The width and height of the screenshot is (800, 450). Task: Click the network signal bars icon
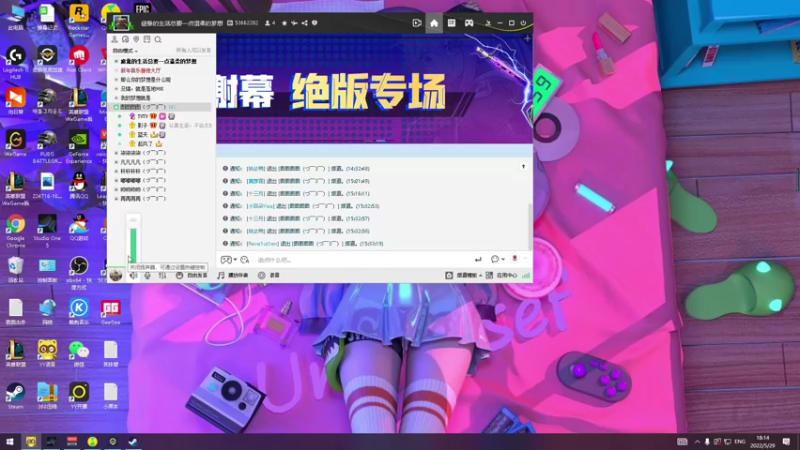click(526, 276)
